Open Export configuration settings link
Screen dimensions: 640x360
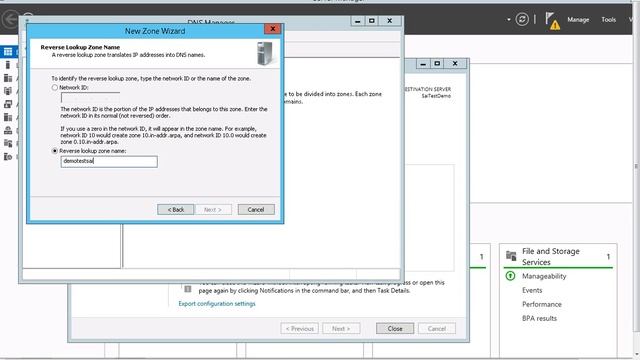pos(217,304)
